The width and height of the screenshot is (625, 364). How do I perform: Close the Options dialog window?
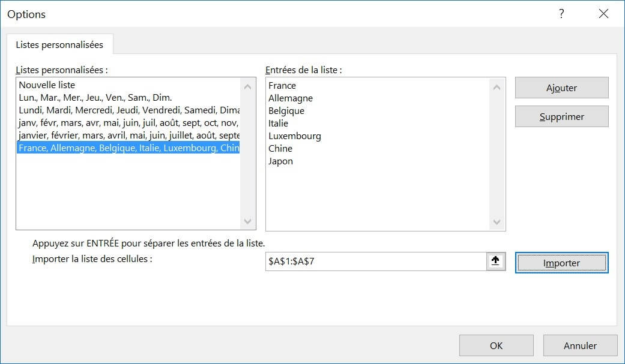(x=603, y=14)
